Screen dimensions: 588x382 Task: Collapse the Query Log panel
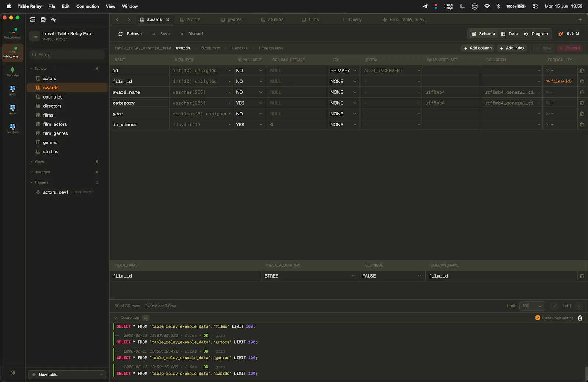coord(116,318)
